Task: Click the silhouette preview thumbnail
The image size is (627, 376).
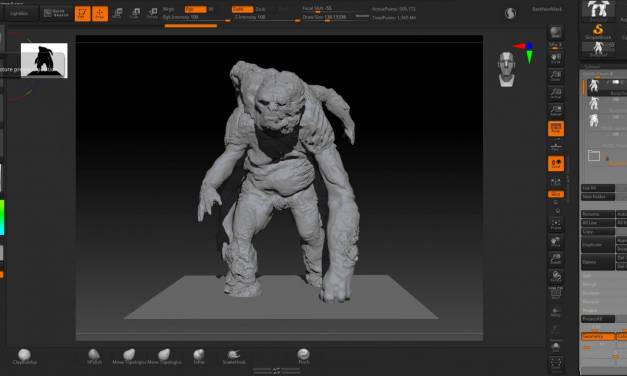Action: 44,60
